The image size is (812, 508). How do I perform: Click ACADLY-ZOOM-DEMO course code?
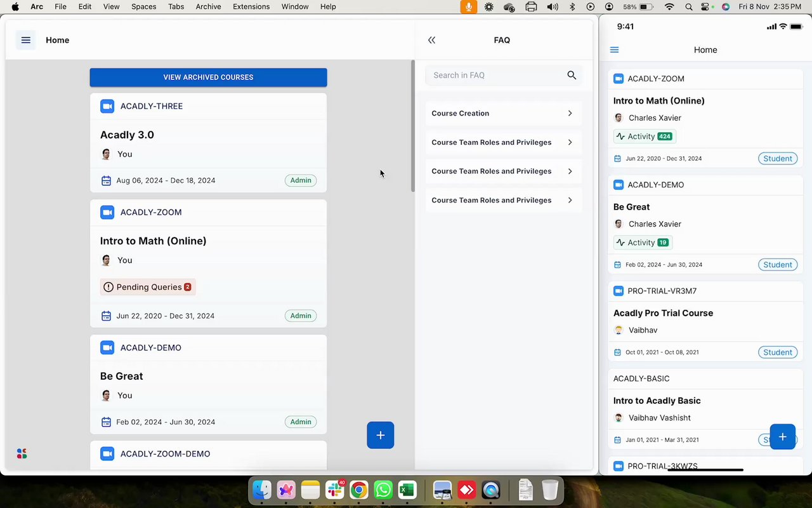165,453
